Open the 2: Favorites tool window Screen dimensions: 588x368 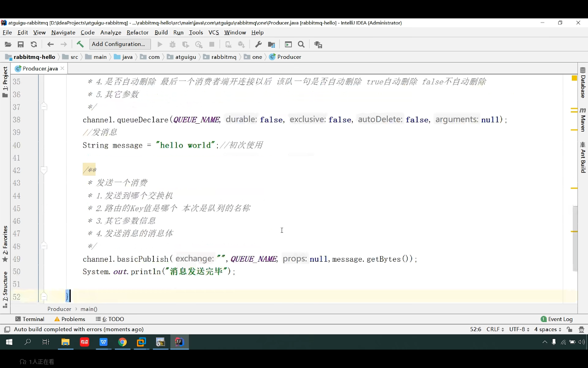click(x=5, y=244)
